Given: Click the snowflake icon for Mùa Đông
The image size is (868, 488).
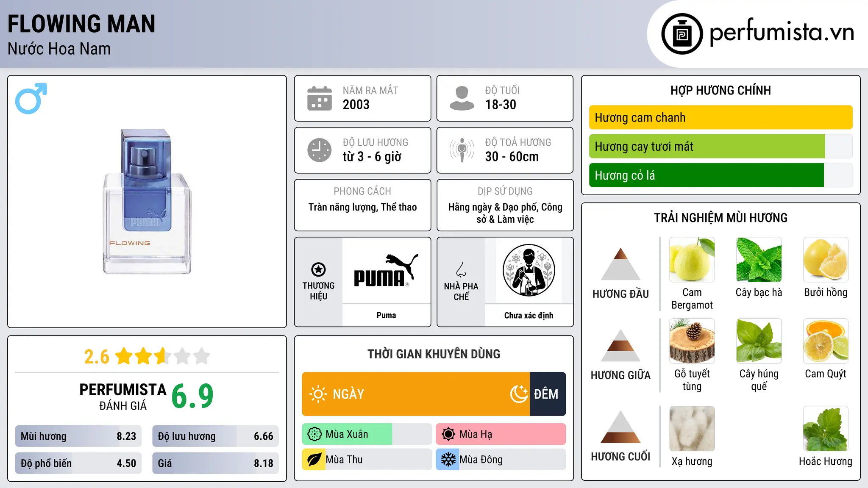Looking at the screenshot, I should (448, 460).
